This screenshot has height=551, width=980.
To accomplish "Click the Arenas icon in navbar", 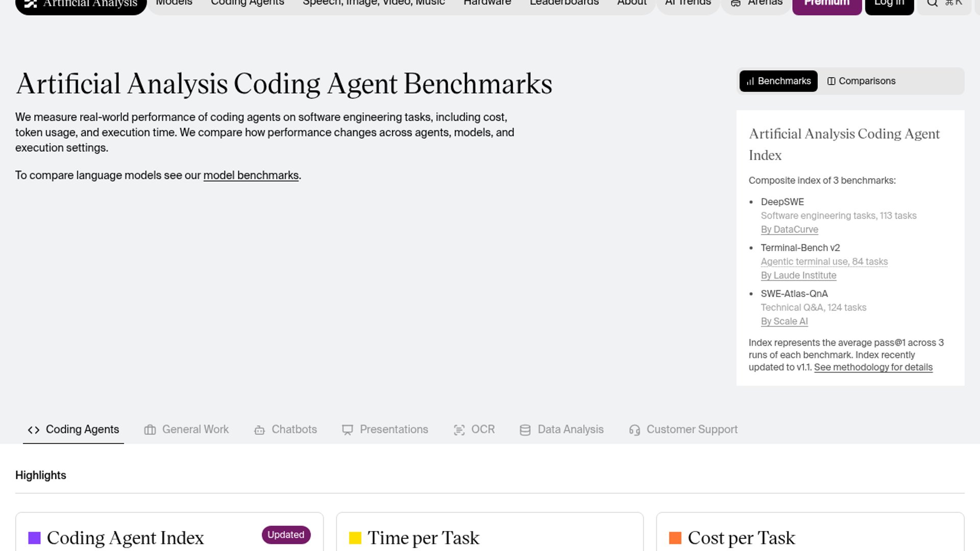I will [x=736, y=3].
